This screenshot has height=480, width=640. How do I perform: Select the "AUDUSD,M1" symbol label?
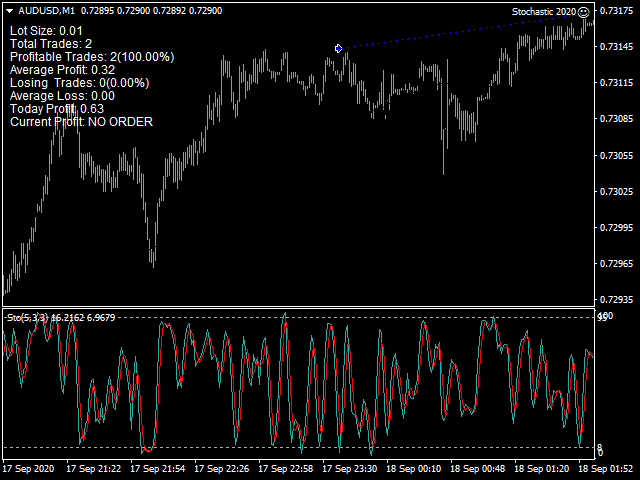tap(47, 11)
